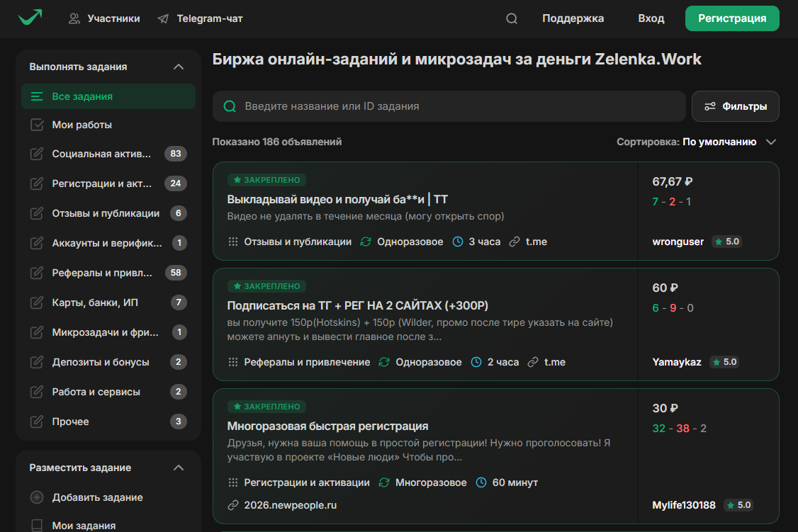The width and height of the screenshot is (798, 532).
Task: Click the Telegram paper plane icon
Action: 163,19
